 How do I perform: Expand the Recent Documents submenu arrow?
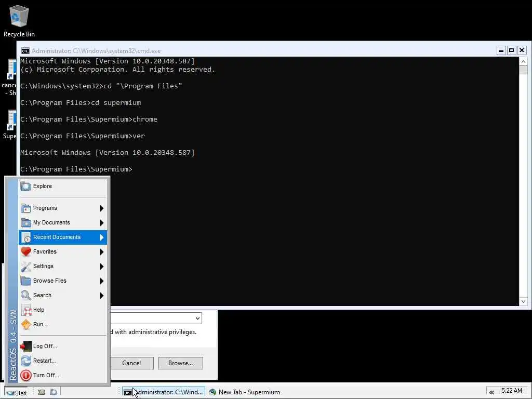pos(101,237)
